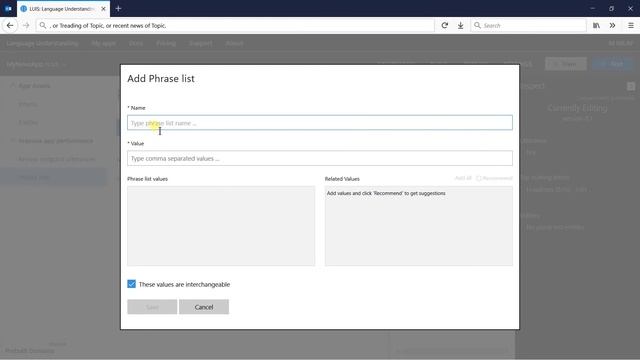
Task: Click the Recommend link above Related Values
Action: (x=494, y=178)
